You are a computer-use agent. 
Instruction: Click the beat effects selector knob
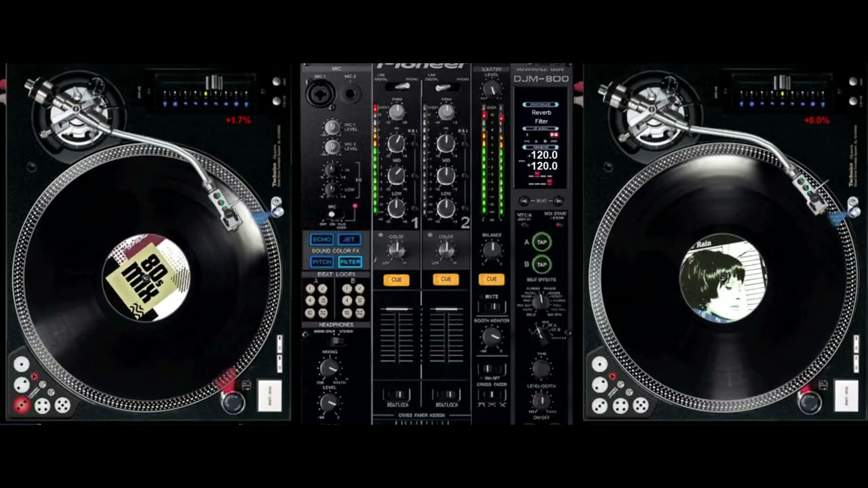(x=540, y=301)
